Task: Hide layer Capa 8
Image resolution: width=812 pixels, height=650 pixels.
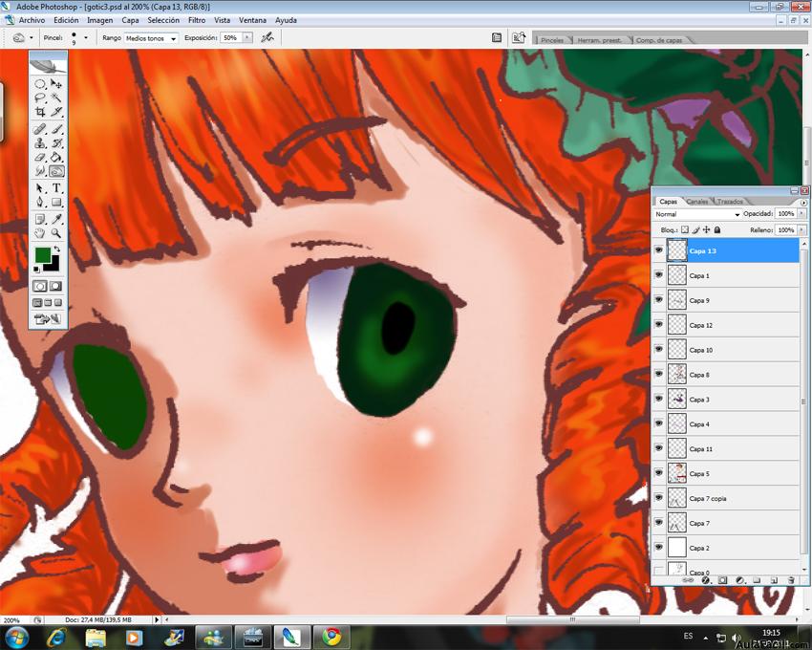Action: pyautogui.click(x=659, y=375)
